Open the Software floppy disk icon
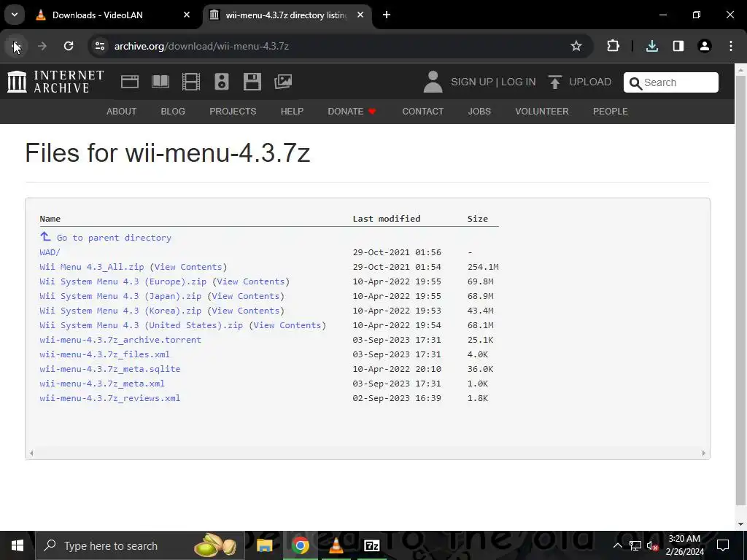The width and height of the screenshot is (747, 560). [x=252, y=82]
